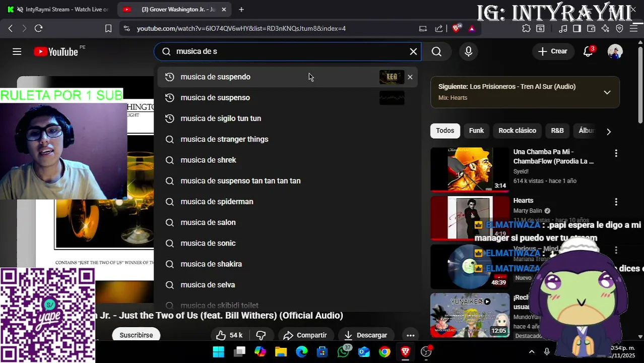Like the video with thumbs up
Viewport: 644px width, 363px height.
pyautogui.click(x=230, y=335)
